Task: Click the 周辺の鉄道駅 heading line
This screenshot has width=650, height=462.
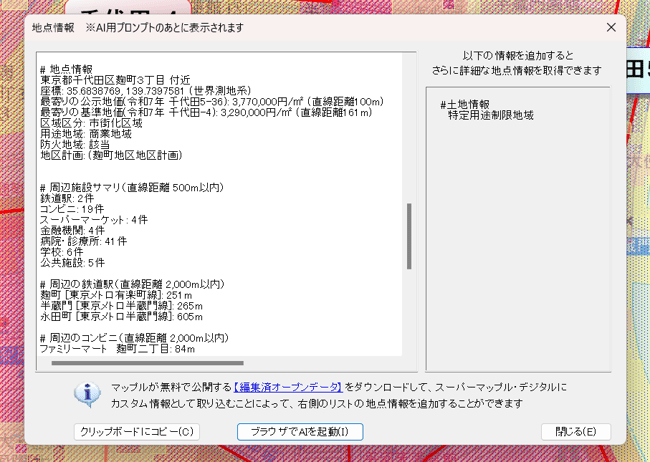Action: [132, 284]
